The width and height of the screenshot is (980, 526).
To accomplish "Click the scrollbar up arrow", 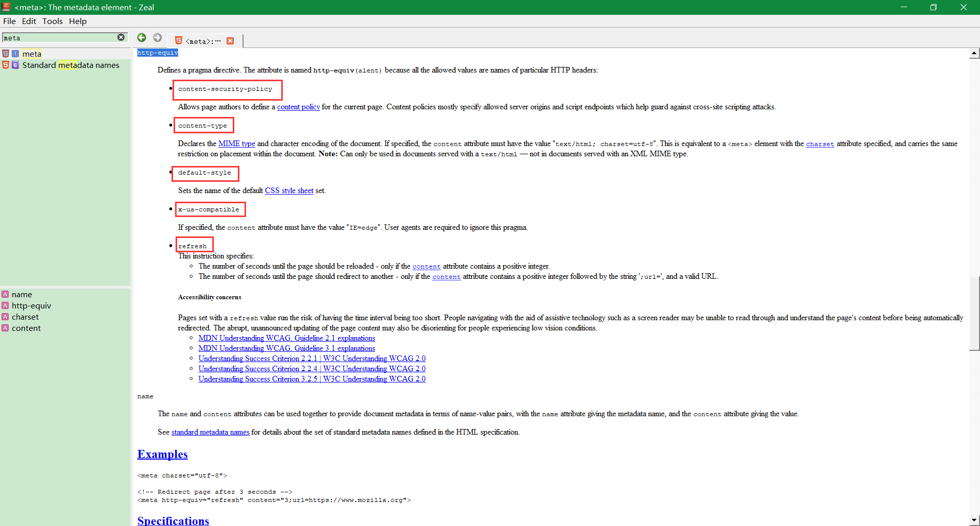I will coord(974,53).
